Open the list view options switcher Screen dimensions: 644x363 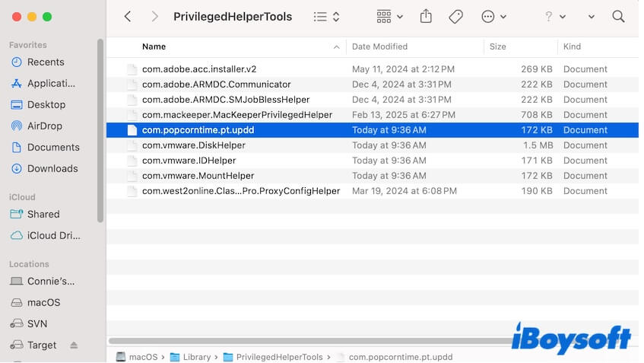tap(327, 17)
